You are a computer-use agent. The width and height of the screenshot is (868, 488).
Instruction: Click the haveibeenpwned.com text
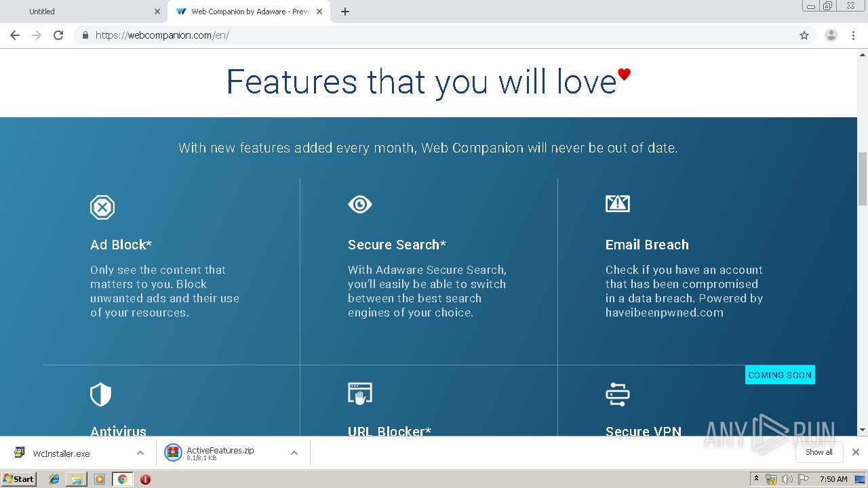pyautogui.click(x=665, y=312)
